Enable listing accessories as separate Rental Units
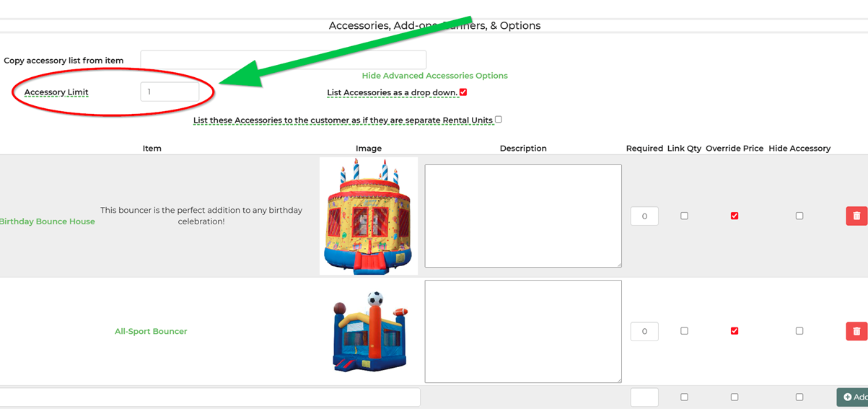The image size is (868, 414). pyautogui.click(x=499, y=120)
